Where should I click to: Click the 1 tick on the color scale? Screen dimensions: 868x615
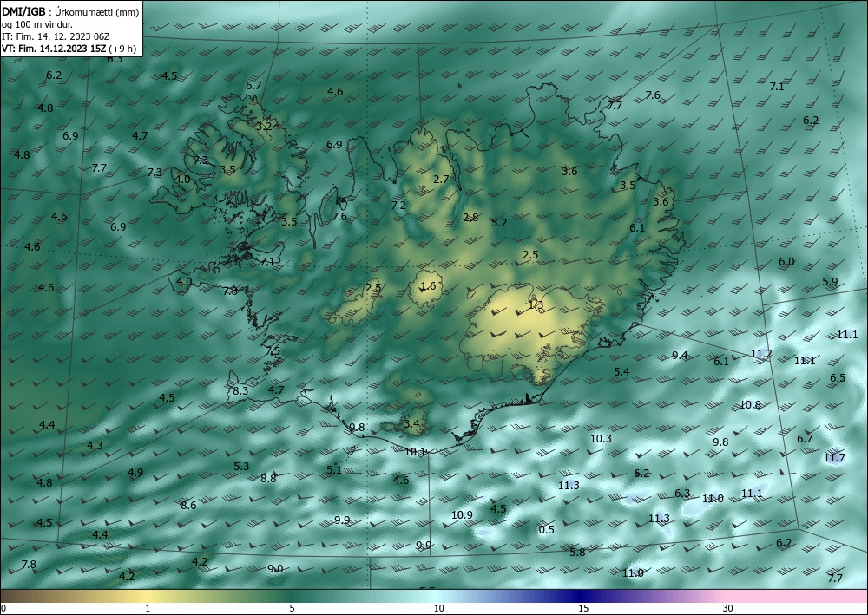pos(148,608)
